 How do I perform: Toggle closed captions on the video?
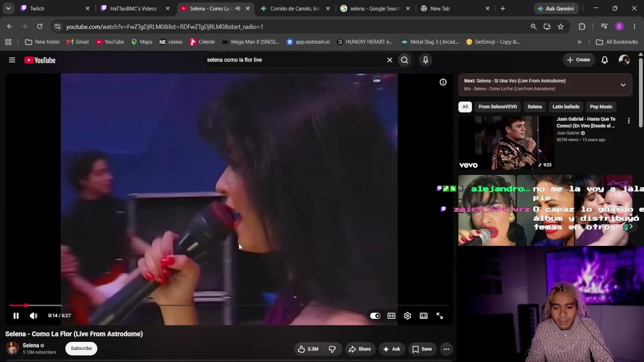coord(391,316)
